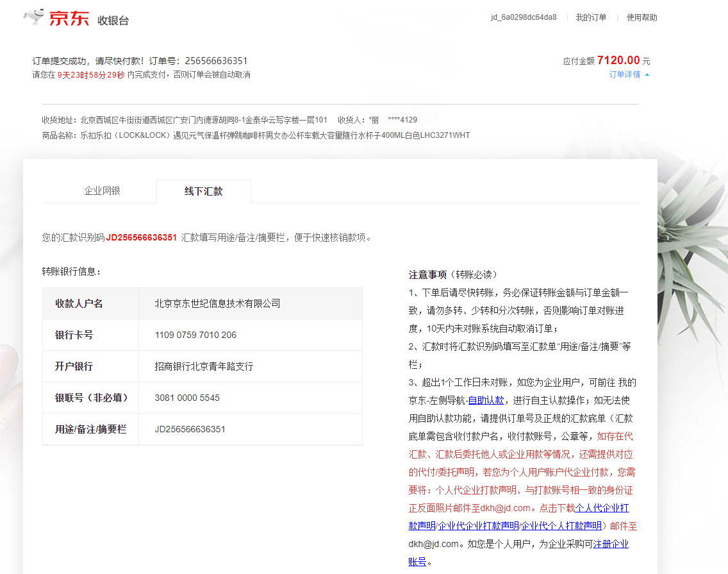Click the UnionPay number 3081 0000 5545
This screenshot has width=728, height=574.
pos(187,398)
